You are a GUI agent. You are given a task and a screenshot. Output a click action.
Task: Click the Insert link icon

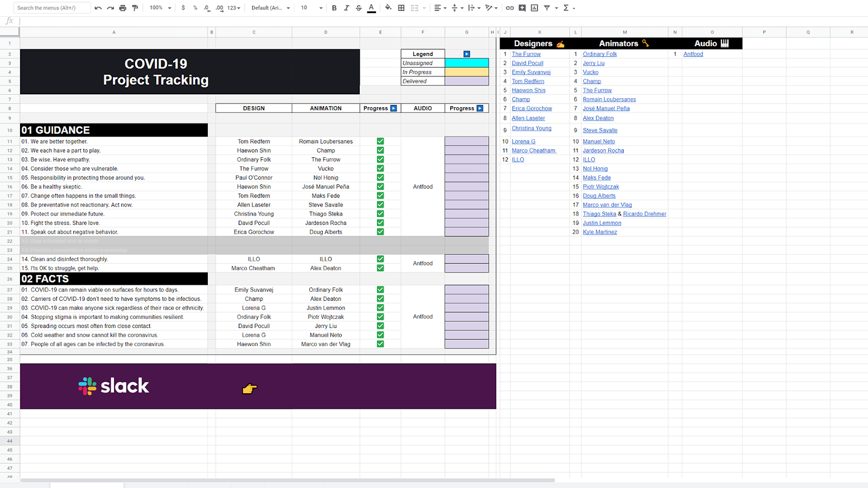point(510,8)
